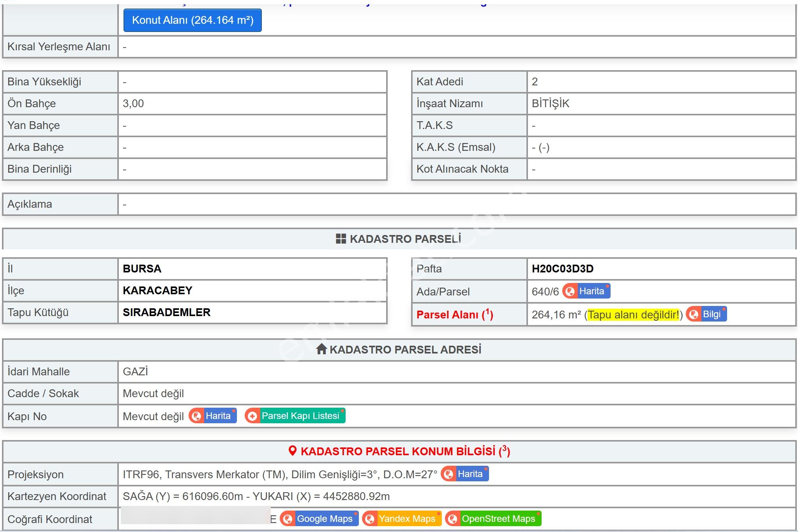Image resolution: width=798 pixels, height=532 pixels.
Task: Open Parsel Kapı Listesi button
Action: click(x=295, y=416)
